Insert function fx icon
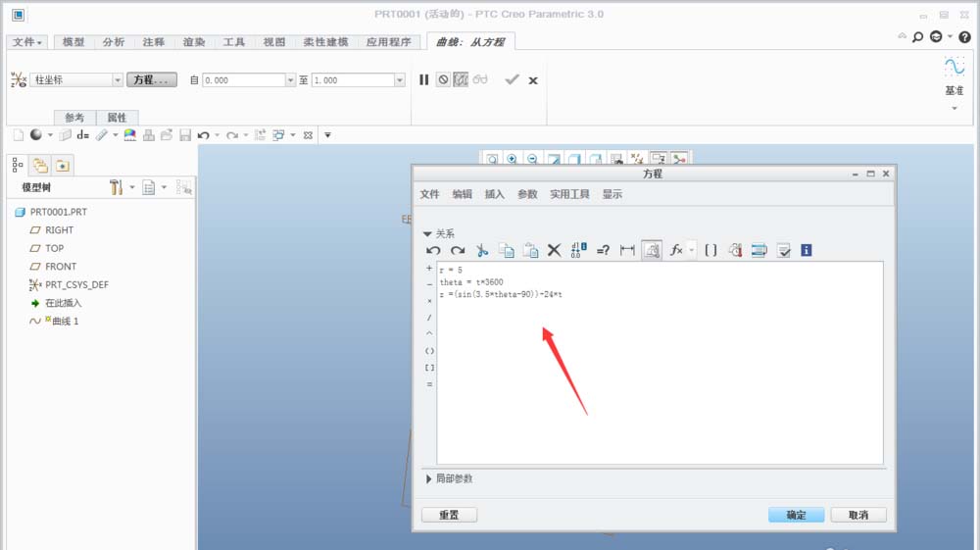This screenshot has height=550, width=980. pos(675,251)
